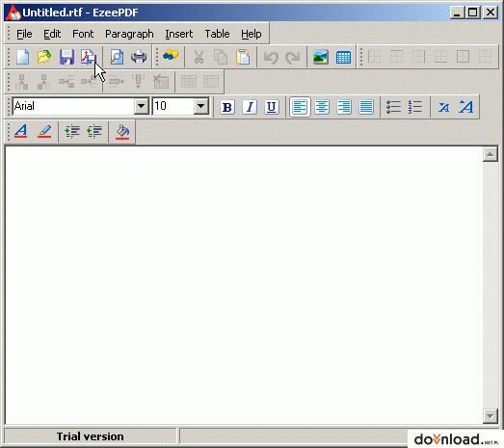Justify text alignment

366,107
